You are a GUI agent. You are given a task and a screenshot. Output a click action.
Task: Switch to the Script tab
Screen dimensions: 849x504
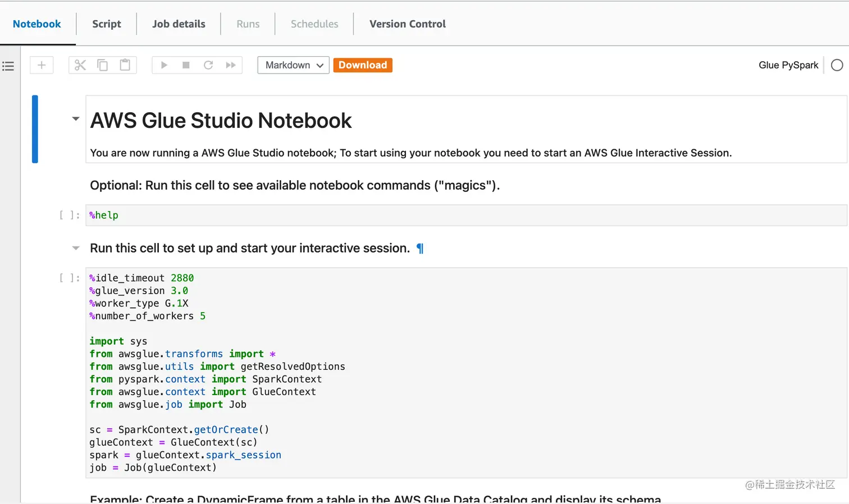click(x=107, y=24)
